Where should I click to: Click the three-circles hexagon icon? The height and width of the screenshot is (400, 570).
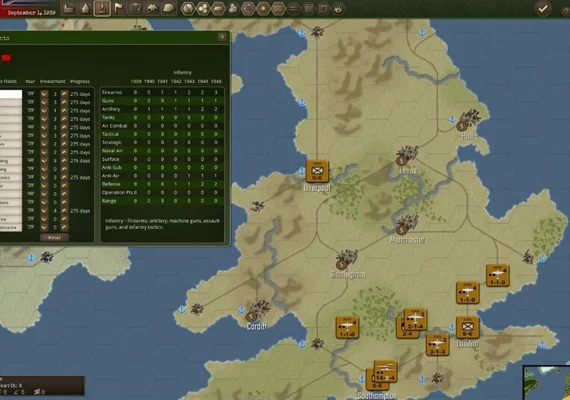(203, 8)
